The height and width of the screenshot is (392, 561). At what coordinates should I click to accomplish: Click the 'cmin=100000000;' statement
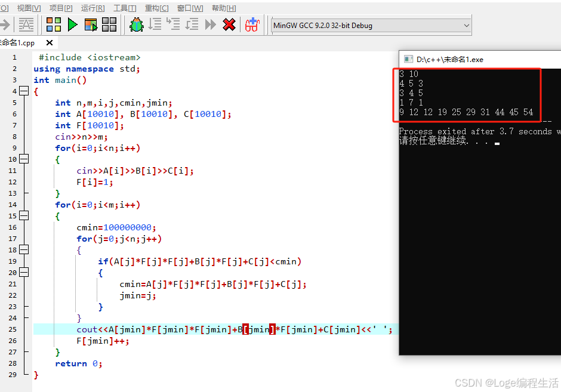pos(116,227)
